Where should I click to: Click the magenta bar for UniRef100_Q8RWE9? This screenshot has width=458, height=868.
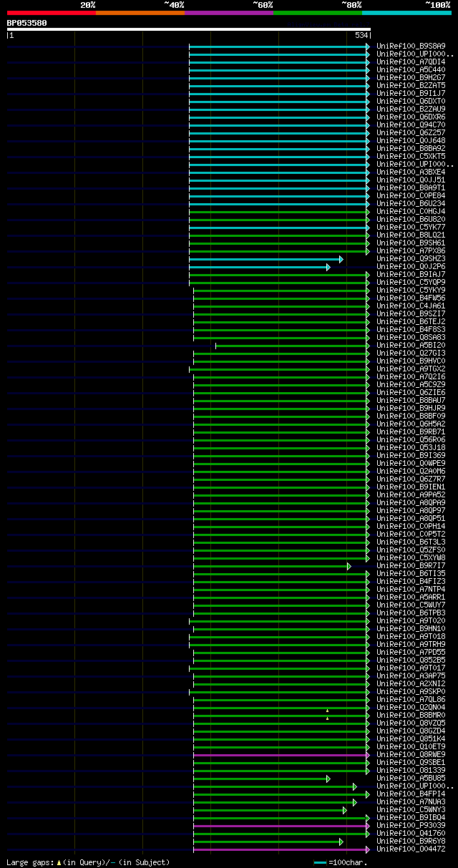(x=281, y=755)
